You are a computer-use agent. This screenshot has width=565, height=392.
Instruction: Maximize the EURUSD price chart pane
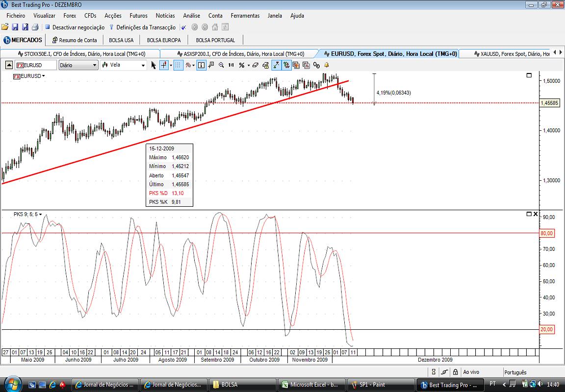[x=529, y=75]
